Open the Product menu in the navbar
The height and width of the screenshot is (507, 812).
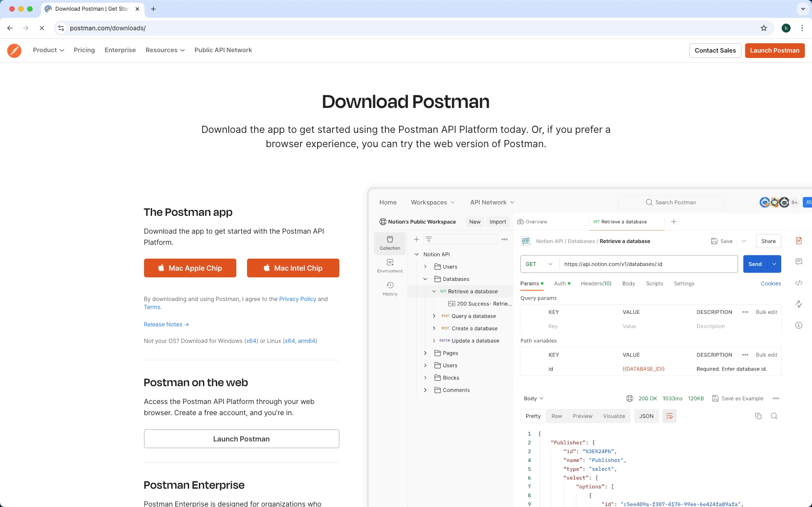point(48,50)
